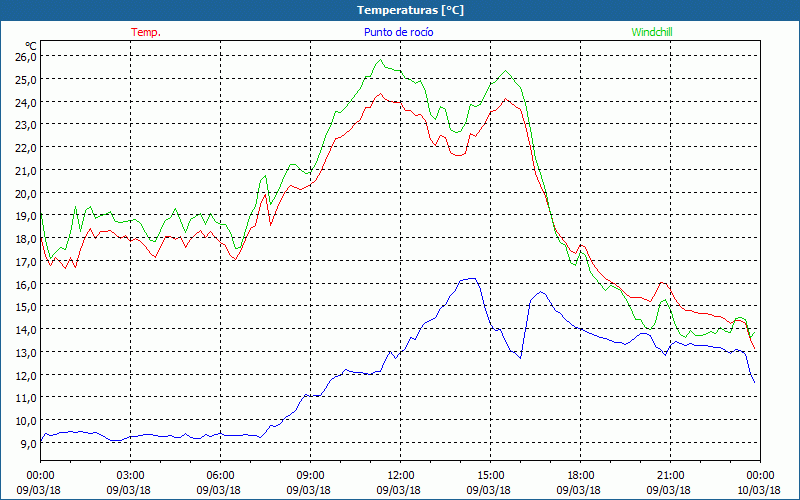This screenshot has width=800, height=500.
Task: Click the 25,0 y-axis value
Action: [26, 80]
